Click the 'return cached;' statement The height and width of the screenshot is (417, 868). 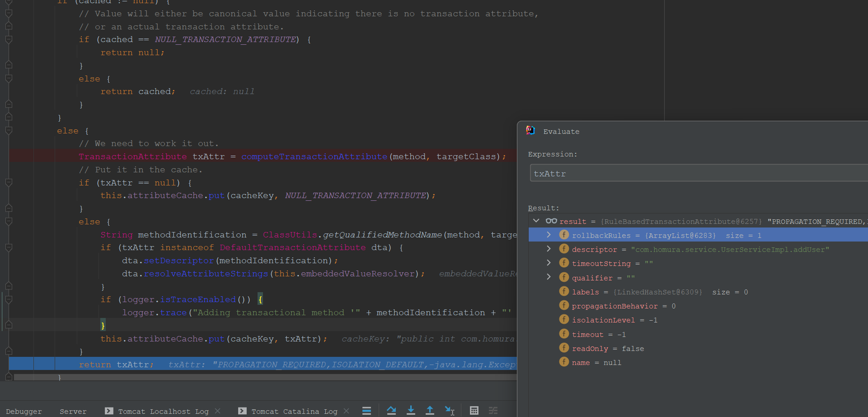click(138, 91)
